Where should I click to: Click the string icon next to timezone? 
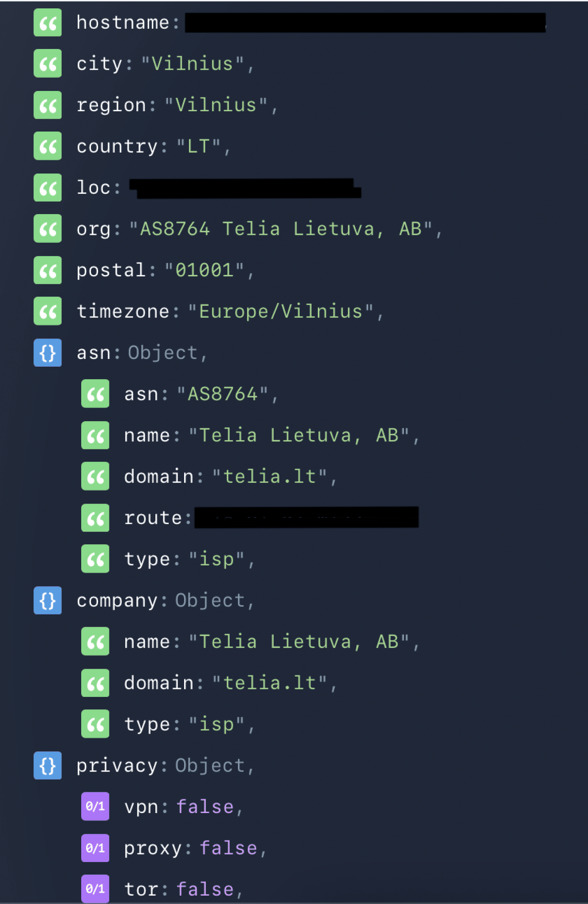click(x=48, y=312)
